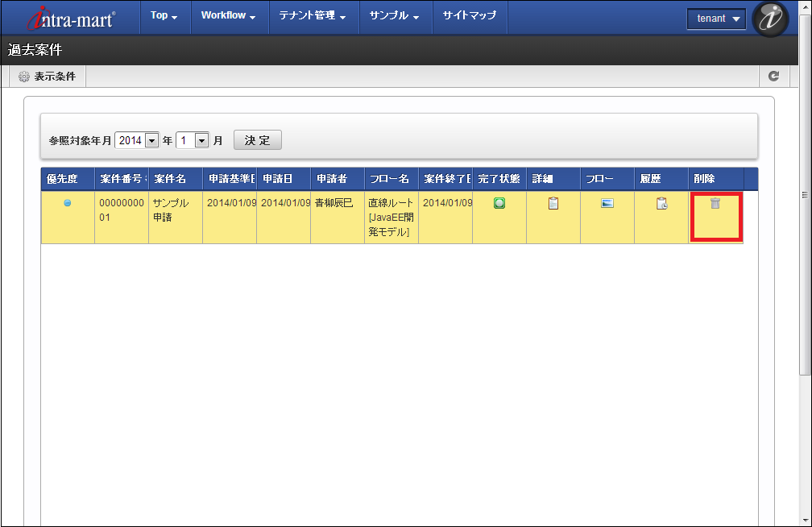The image size is (812, 527).
Task: Click the サイトマップ link
Action: click(x=470, y=16)
